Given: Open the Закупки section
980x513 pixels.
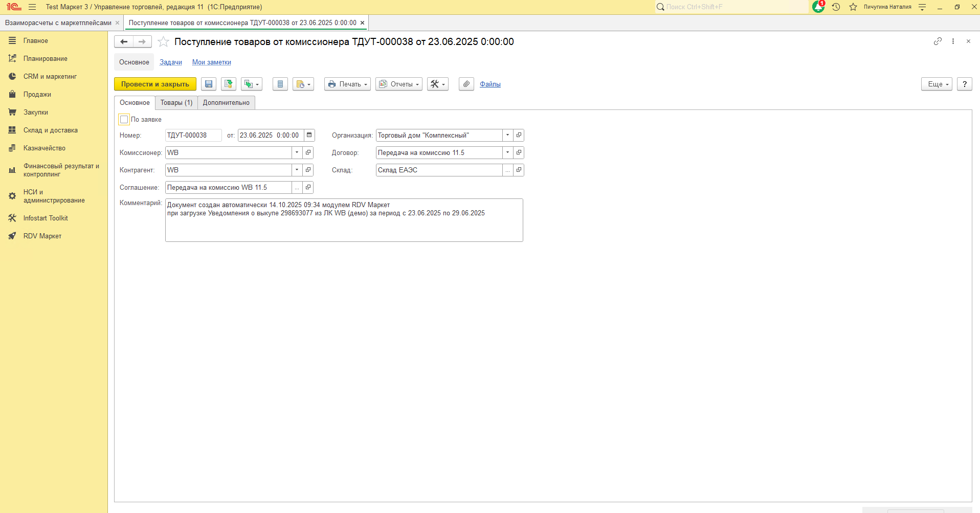Looking at the screenshot, I should point(36,113).
